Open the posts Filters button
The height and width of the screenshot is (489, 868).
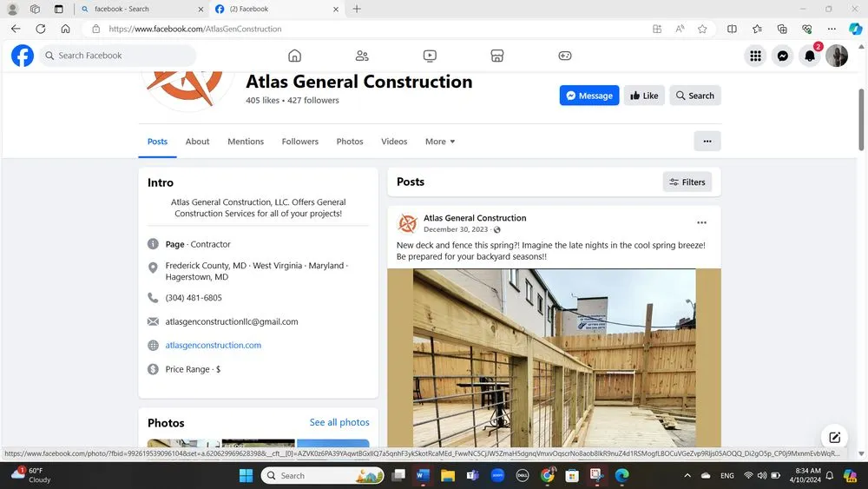(687, 182)
